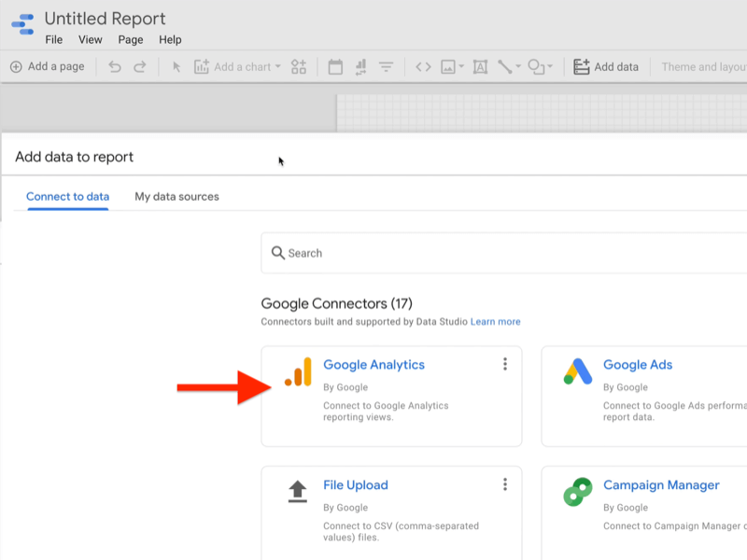Switch to Connect to data tab

coord(67,197)
